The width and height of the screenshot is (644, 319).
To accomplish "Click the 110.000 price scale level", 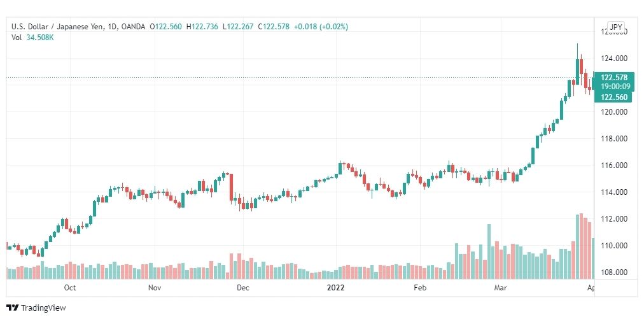I will (613, 246).
